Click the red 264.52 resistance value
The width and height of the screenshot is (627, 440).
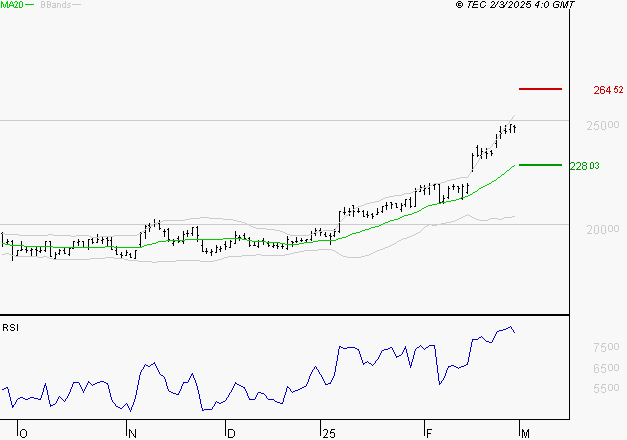[x=608, y=90]
